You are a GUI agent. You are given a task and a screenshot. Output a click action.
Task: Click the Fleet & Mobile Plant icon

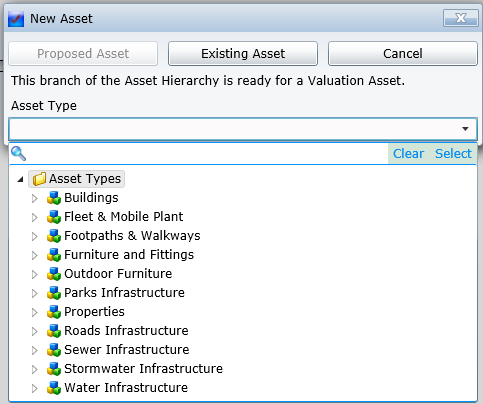coord(54,217)
